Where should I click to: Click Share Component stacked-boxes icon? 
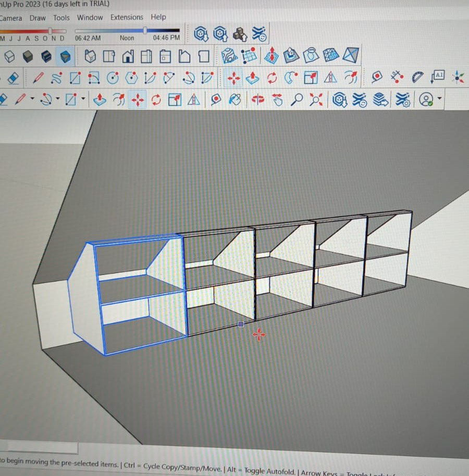(240, 34)
